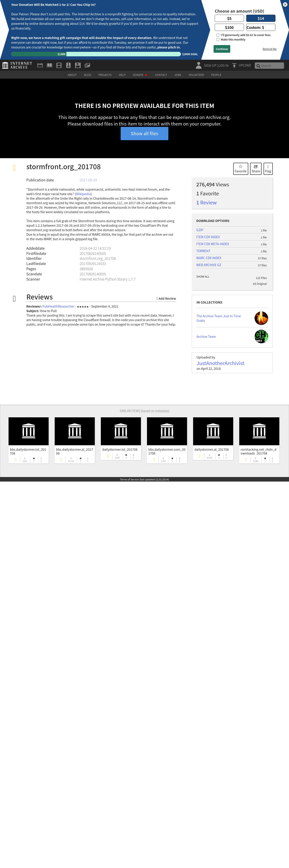Open the BLOG menu item

88,75
